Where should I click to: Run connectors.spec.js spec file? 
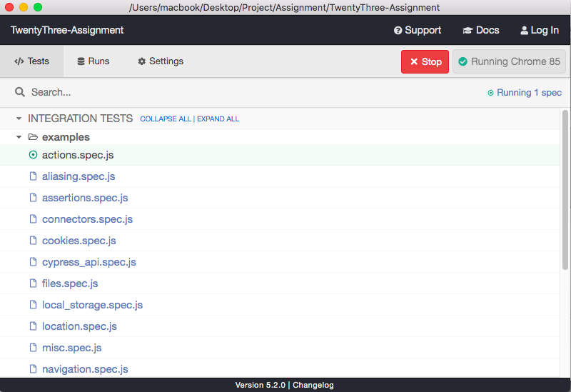pyautogui.click(x=280, y=219)
